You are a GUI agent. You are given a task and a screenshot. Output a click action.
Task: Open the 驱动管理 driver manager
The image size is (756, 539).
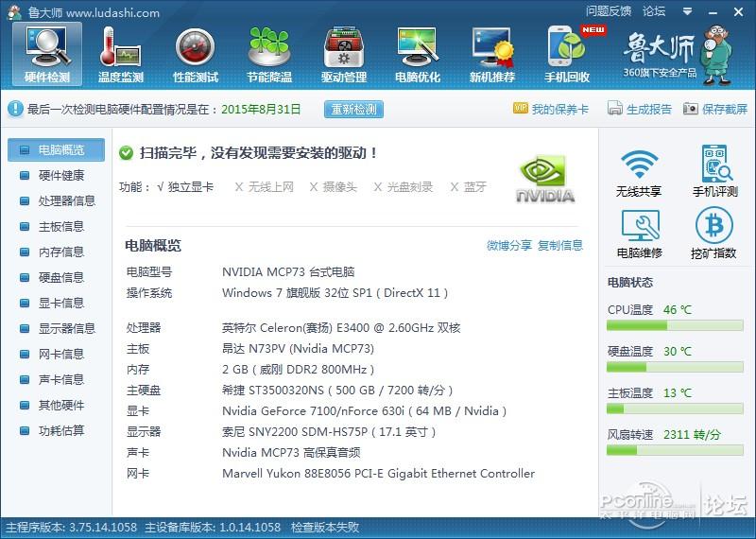pos(344,54)
